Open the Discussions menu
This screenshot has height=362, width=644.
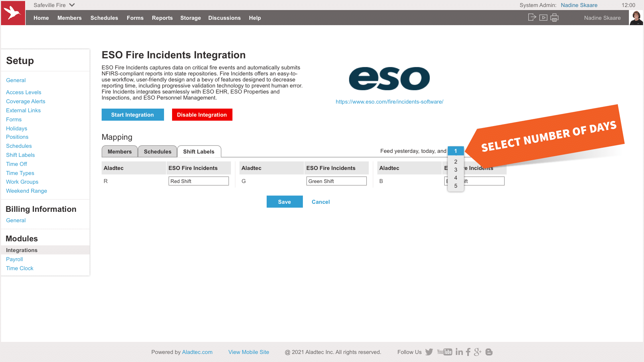tap(224, 18)
